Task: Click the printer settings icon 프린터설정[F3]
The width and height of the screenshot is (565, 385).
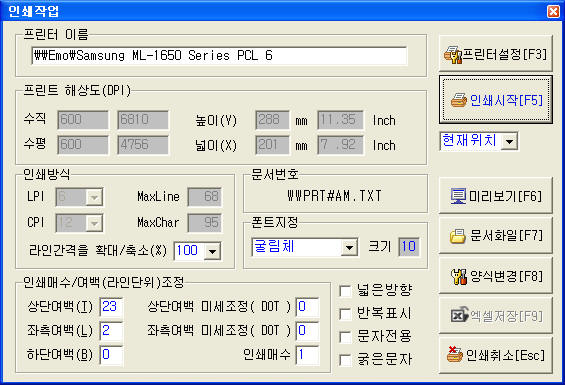Action: click(x=453, y=55)
